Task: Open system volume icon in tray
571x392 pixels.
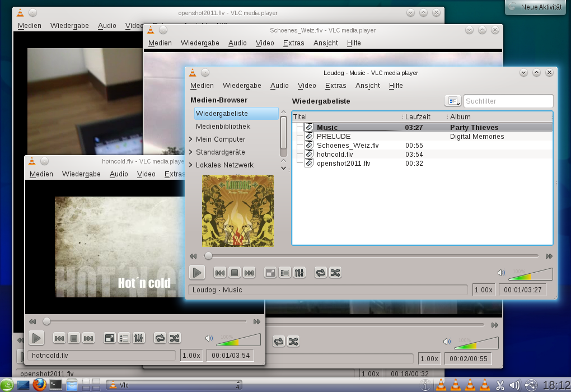Action: tap(514, 385)
